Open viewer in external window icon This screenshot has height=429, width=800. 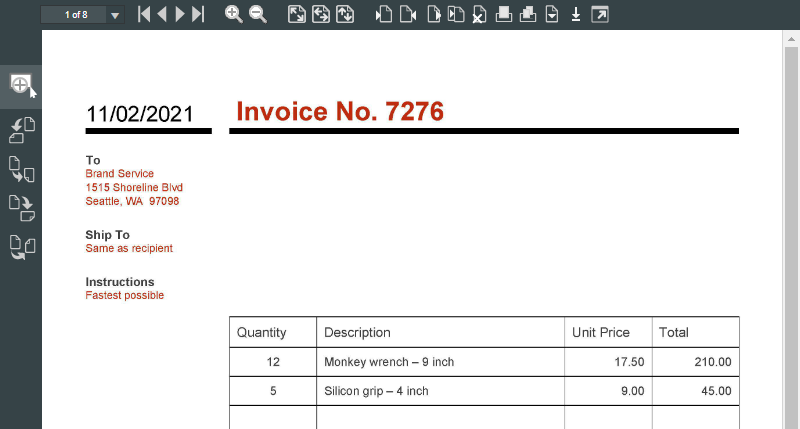pyautogui.click(x=600, y=14)
